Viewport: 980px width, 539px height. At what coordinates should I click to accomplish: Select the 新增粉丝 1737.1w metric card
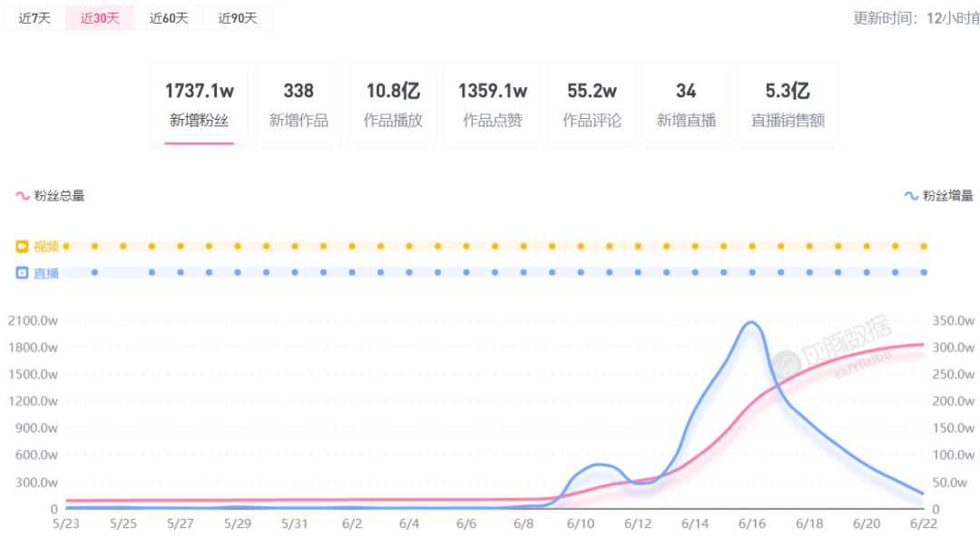(200, 104)
